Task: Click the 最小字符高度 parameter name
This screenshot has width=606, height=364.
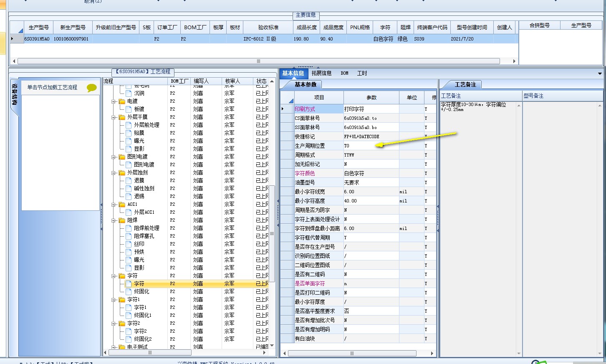Action: tap(310, 201)
